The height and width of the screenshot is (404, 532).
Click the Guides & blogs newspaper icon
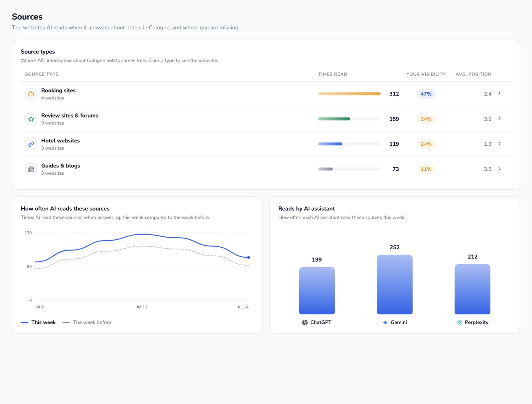pyautogui.click(x=31, y=169)
